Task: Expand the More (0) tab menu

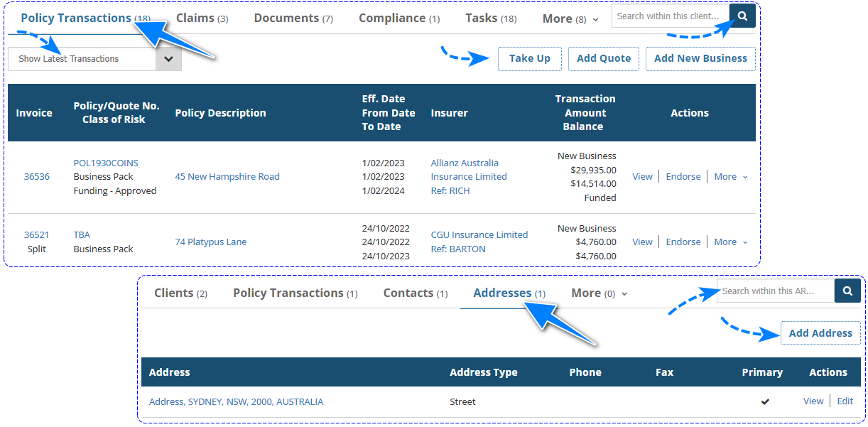Action: (x=599, y=293)
